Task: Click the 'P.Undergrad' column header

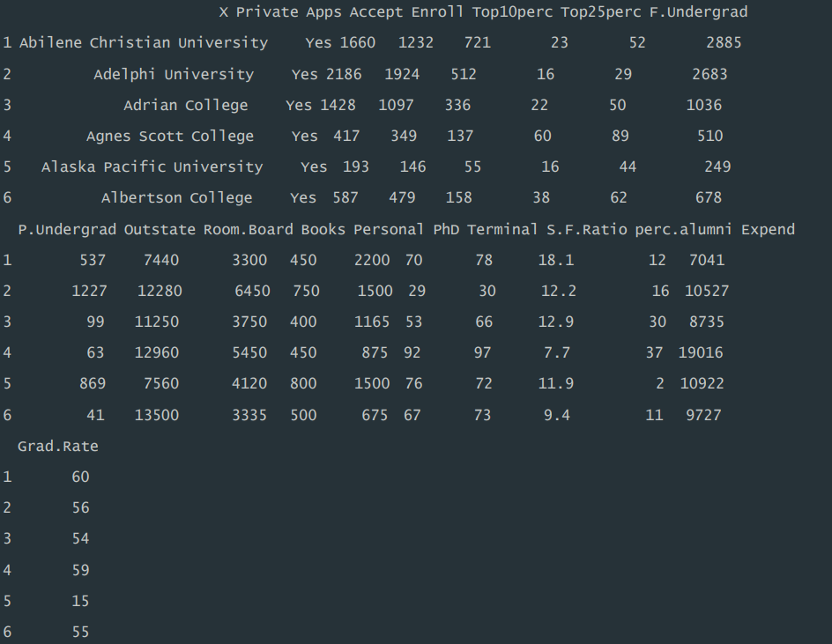Action: pos(67,230)
